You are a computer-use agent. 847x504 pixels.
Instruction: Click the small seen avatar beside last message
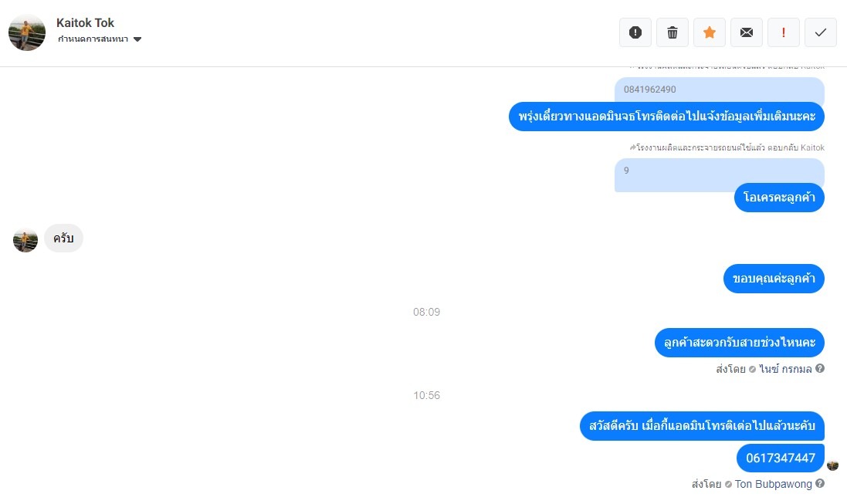tap(832, 465)
